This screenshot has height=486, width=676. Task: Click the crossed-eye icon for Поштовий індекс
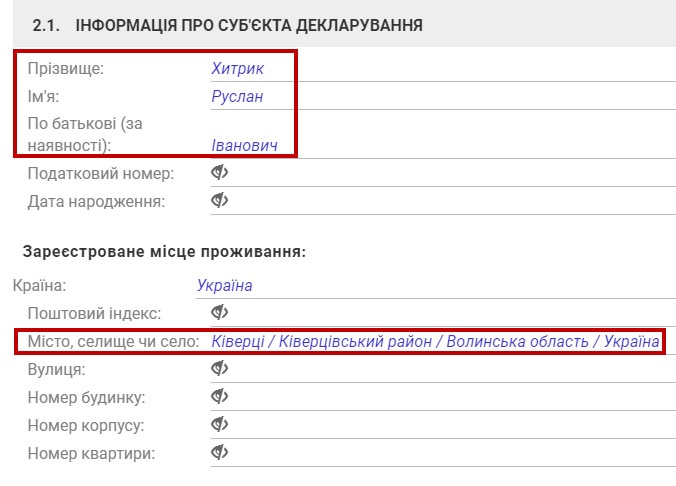(220, 313)
